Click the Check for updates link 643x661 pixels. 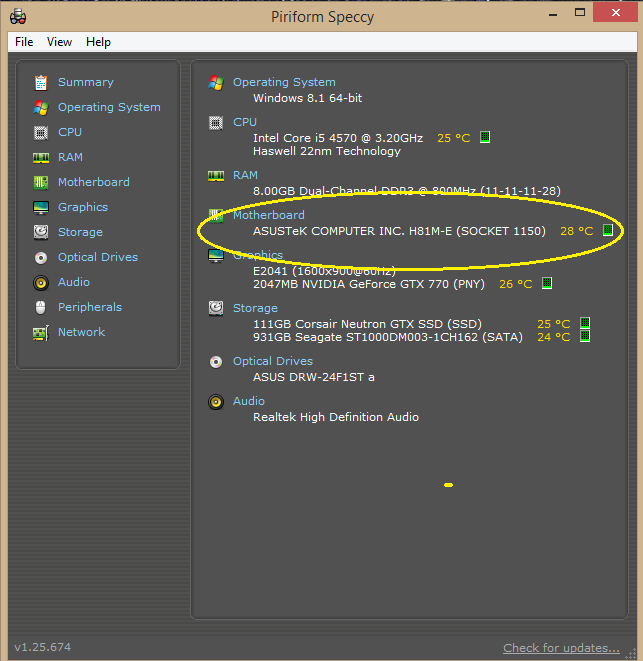561,648
